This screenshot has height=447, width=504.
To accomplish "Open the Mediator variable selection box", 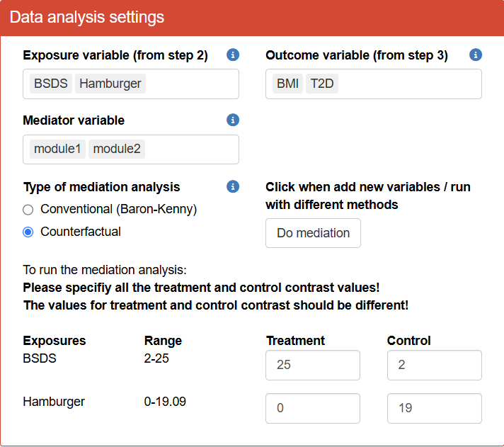I will coord(191,149).
